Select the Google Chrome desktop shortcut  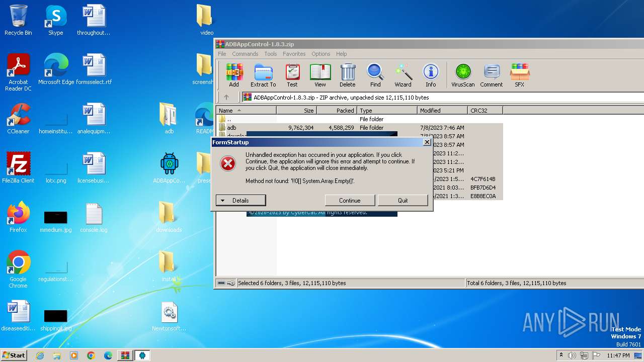(x=18, y=269)
